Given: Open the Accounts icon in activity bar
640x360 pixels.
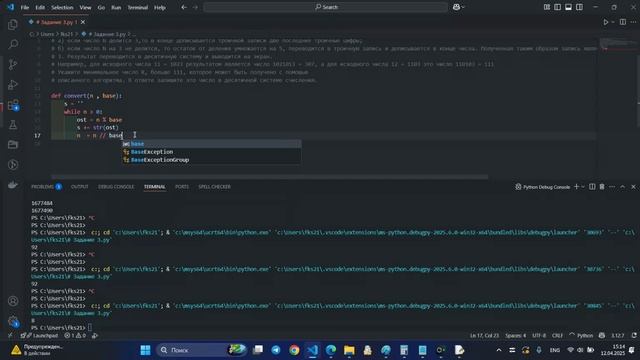Looking at the screenshot, I should tap(13, 301).
